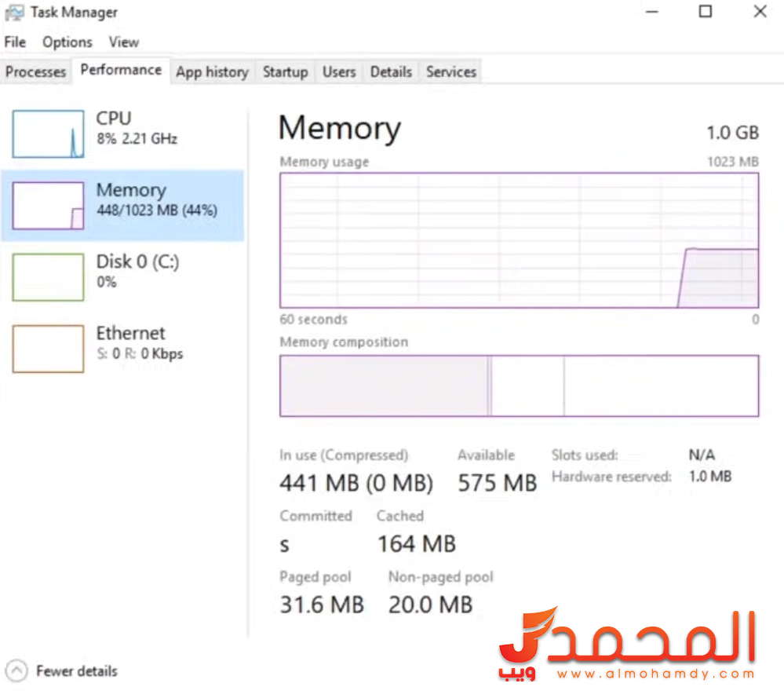Maximize the Task Manager window
The height and width of the screenshot is (698, 784).
click(706, 12)
